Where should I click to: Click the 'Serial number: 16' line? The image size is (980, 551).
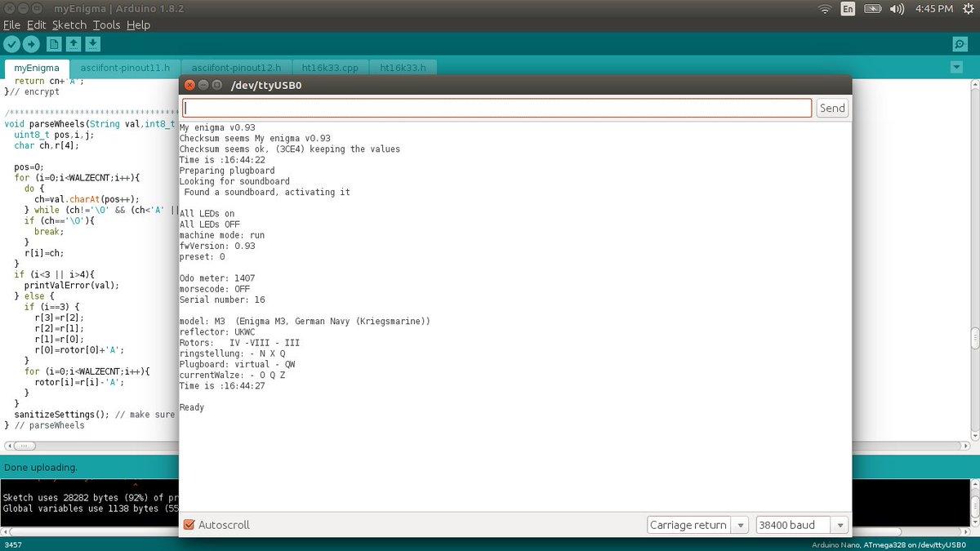222,300
